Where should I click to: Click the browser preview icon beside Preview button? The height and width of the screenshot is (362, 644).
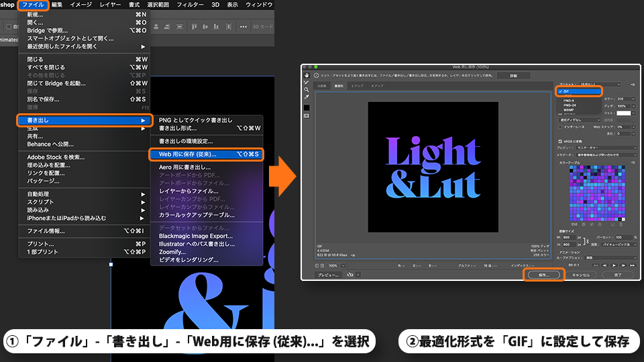(350, 275)
